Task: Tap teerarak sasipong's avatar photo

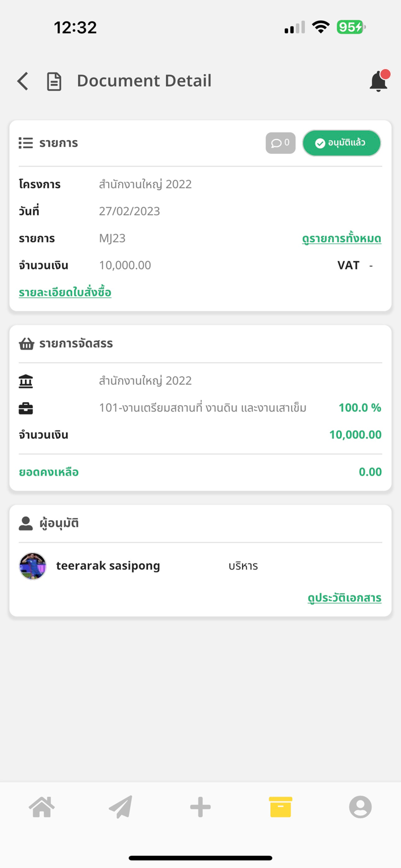Action: coord(32,566)
